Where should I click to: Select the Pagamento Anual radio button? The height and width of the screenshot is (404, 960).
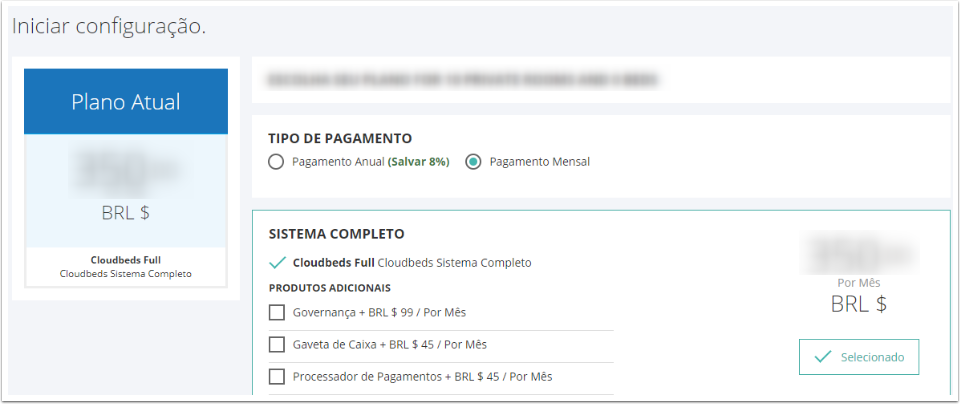point(276,162)
